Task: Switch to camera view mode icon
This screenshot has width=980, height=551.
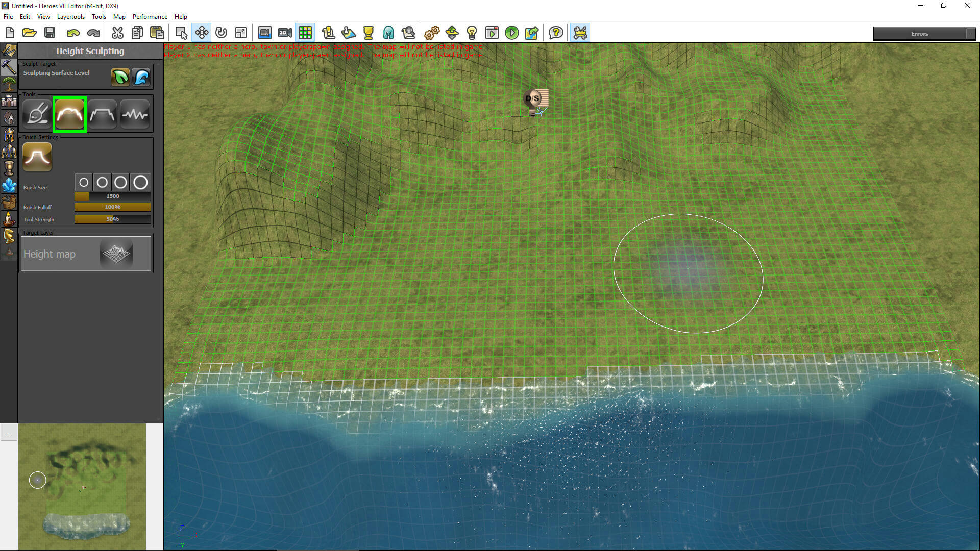Action: (264, 33)
